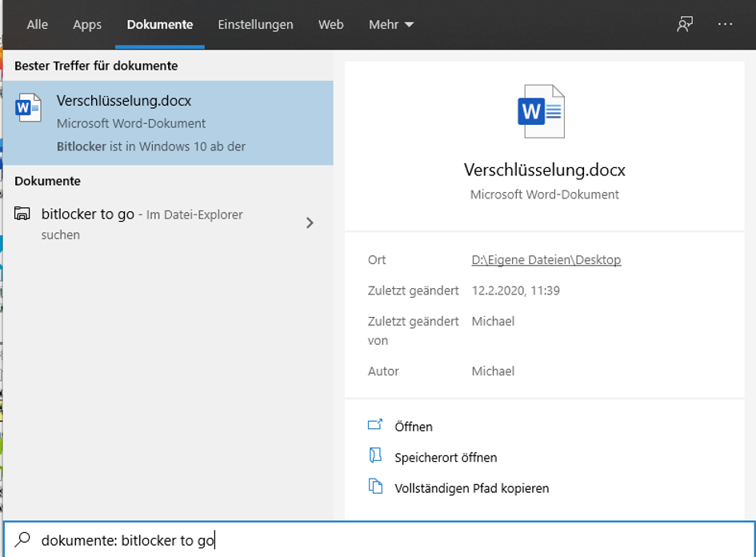Screen dimensions: 756x557
Task: Switch to the Alle tab
Action: (37, 25)
